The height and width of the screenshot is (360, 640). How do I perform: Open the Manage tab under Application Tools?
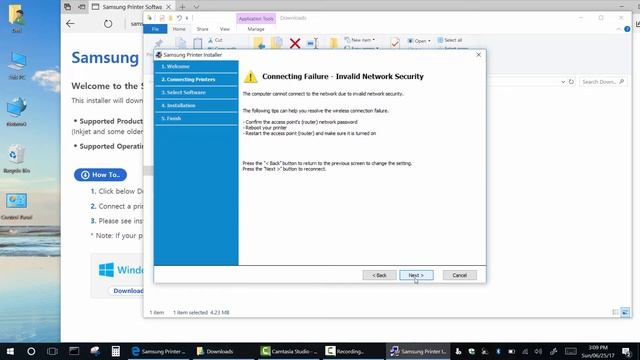coord(256,29)
